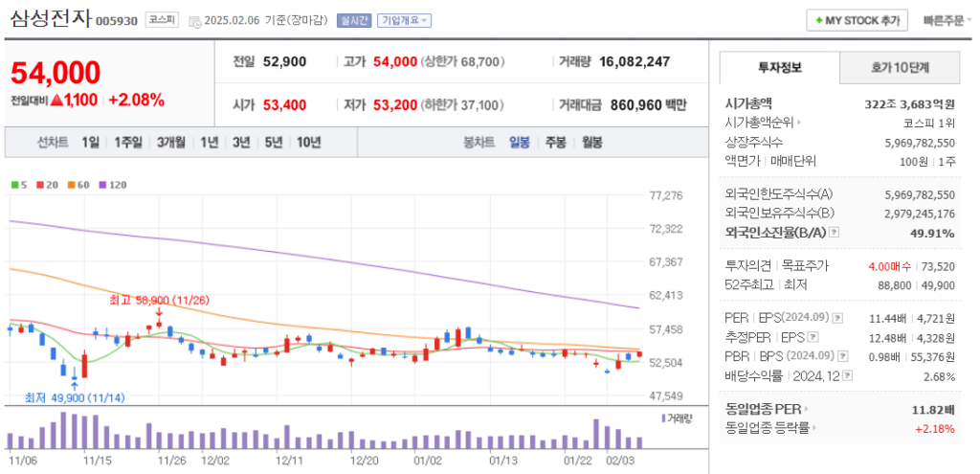Click the purple 거래량 legend marker
Screen dimensions: 980x474
click(663, 418)
